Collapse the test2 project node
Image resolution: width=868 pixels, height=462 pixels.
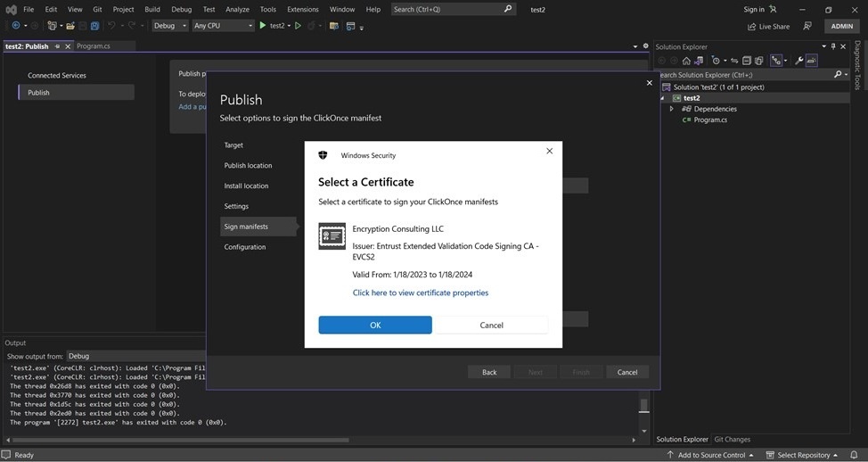[x=662, y=98]
